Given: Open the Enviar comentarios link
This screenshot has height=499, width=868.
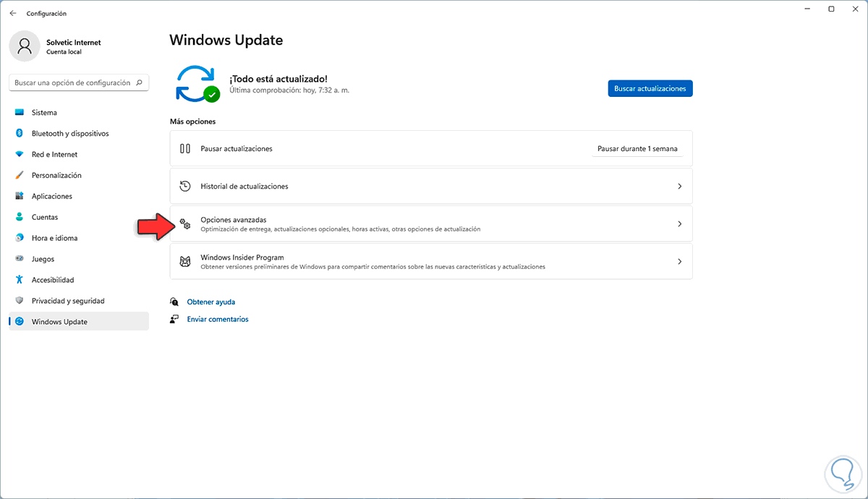Looking at the screenshot, I should (218, 320).
